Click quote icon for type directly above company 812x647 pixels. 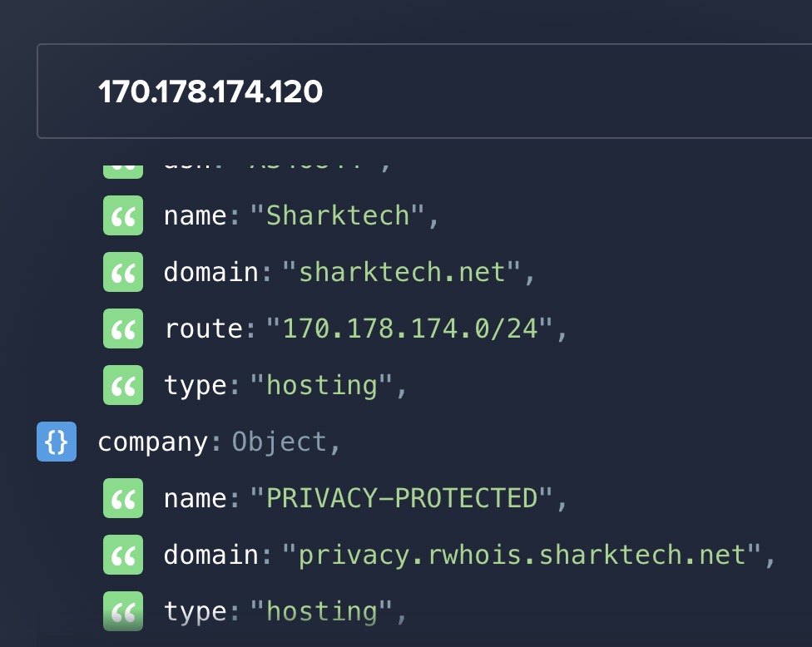[x=123, y=386]
